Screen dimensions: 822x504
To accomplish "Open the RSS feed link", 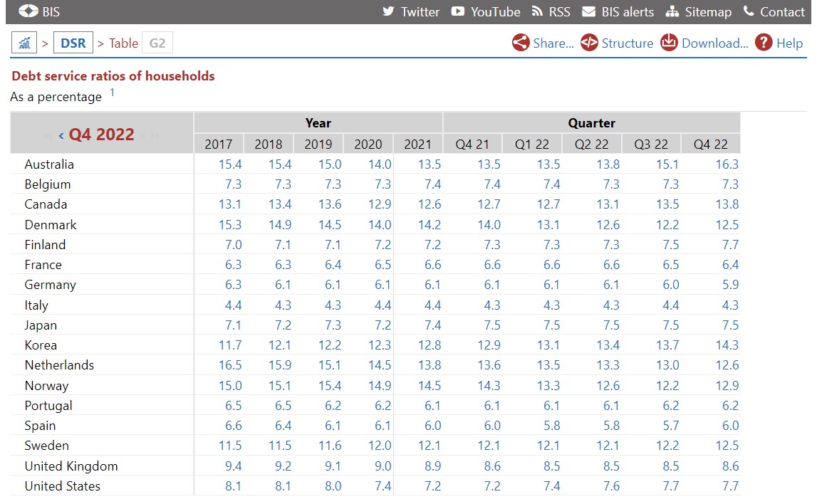I will click(550, 12).
